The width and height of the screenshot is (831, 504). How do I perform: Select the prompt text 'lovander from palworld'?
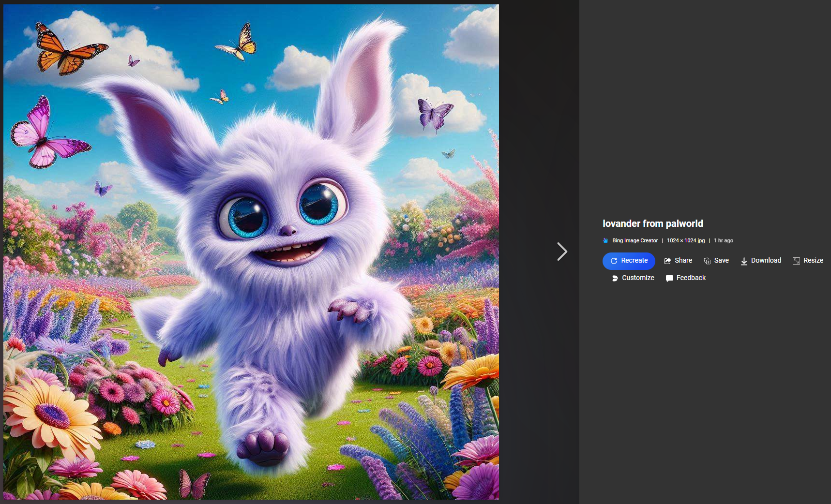(x=653, y=223)
